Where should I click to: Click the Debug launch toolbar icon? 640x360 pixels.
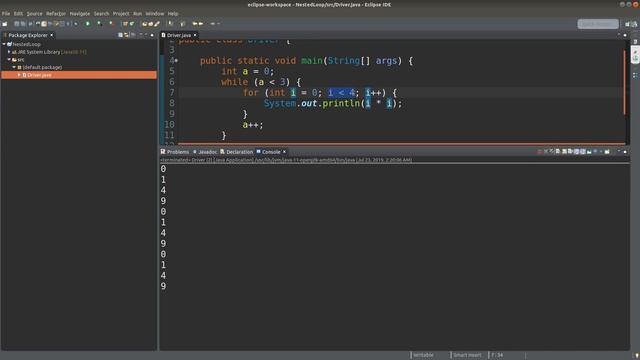[76, 24]
